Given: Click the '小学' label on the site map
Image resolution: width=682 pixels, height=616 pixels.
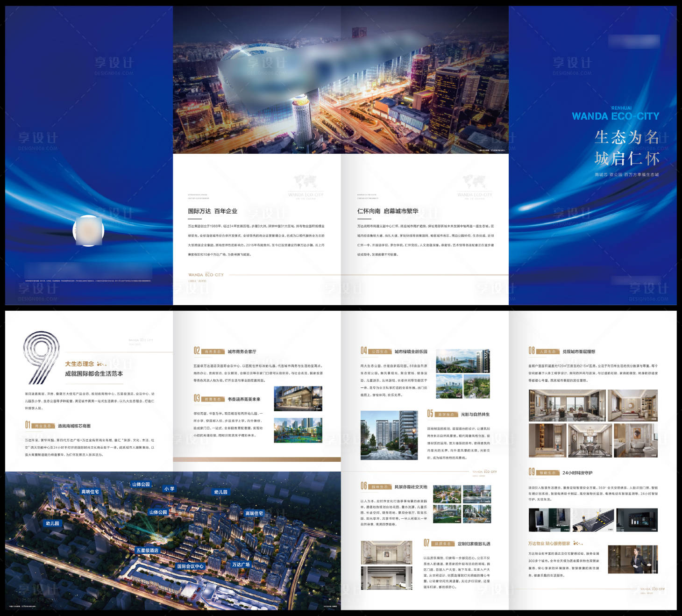Looking at the screenshot, I should click(169, 489).
